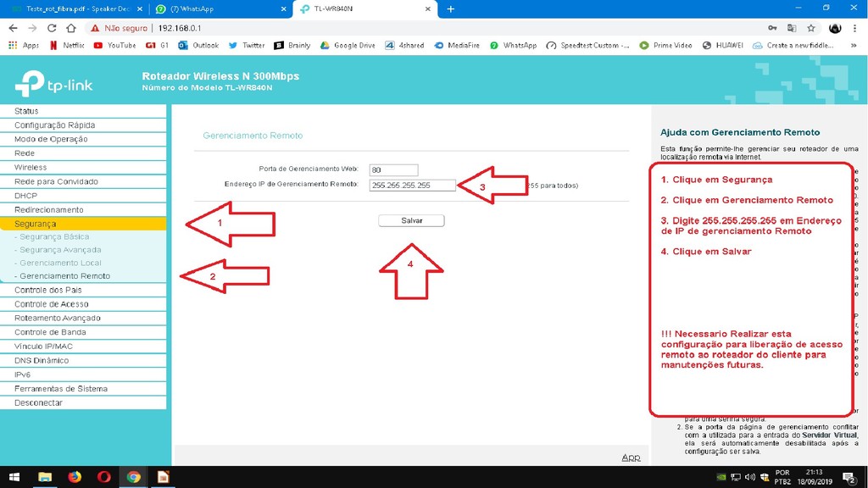Select the TL-WR840N browser tab
Image resolution: width=868 pixels, height=488 pixels.
click(364, 8)
